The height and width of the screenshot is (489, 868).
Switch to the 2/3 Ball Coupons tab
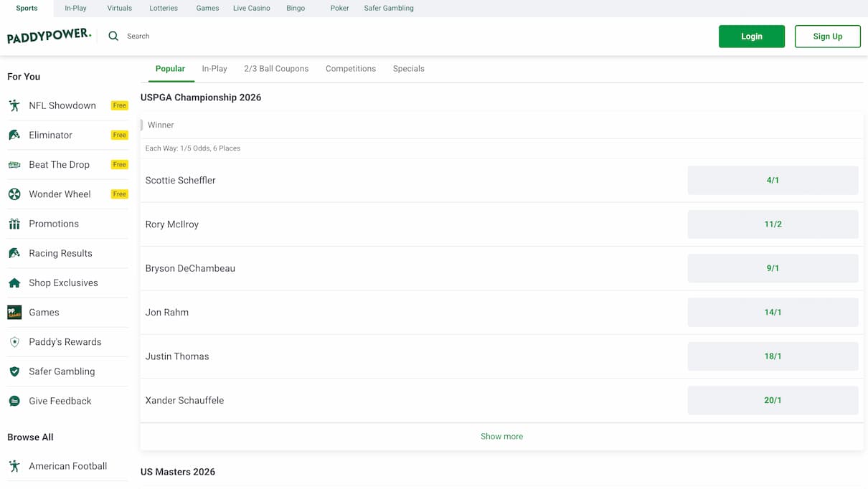pyautogui.click(x=276, y=69)
